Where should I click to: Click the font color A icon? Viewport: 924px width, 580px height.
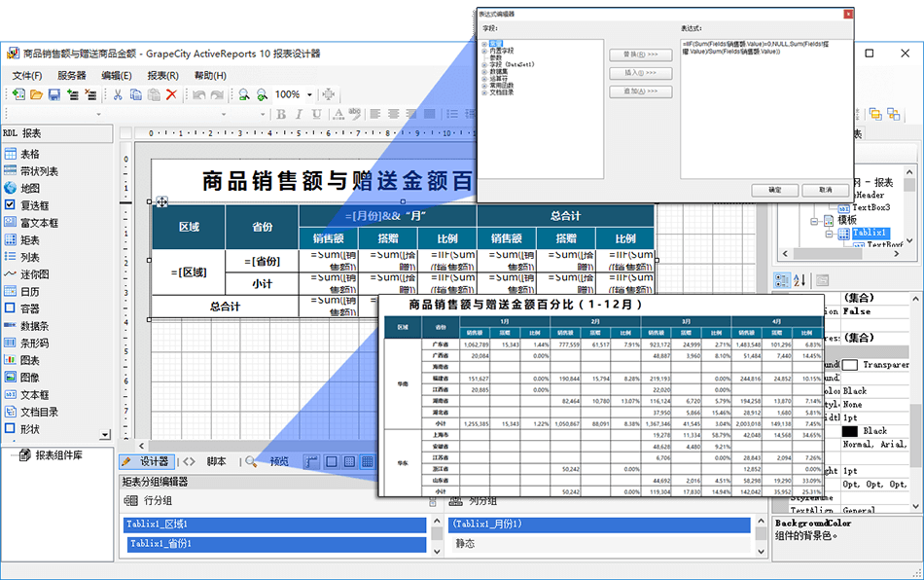(338, 114)
